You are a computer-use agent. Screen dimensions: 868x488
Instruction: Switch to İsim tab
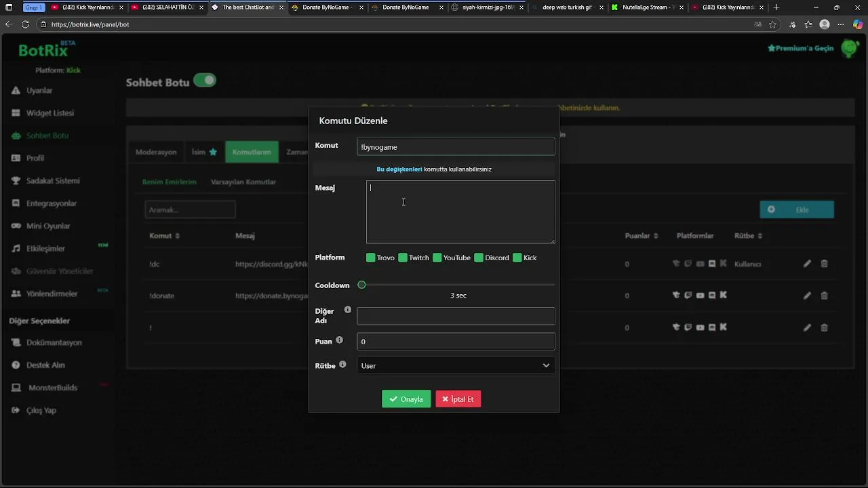[204, 152]
